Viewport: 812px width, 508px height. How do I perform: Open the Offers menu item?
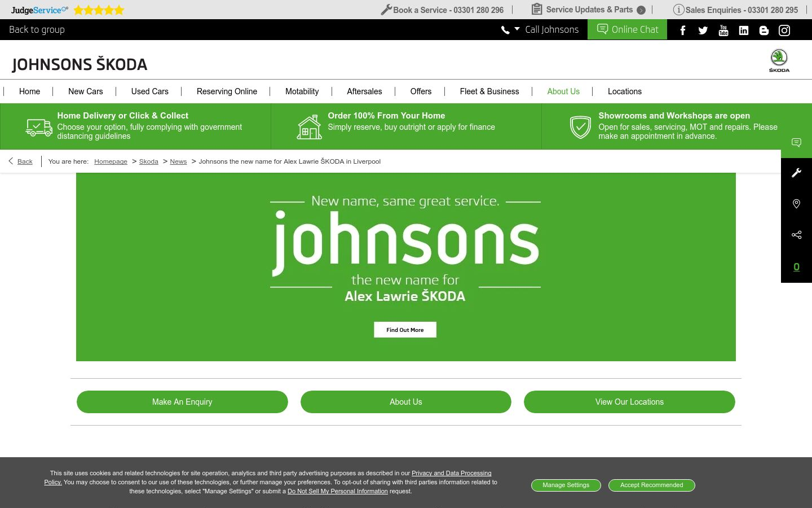[421, 91]
